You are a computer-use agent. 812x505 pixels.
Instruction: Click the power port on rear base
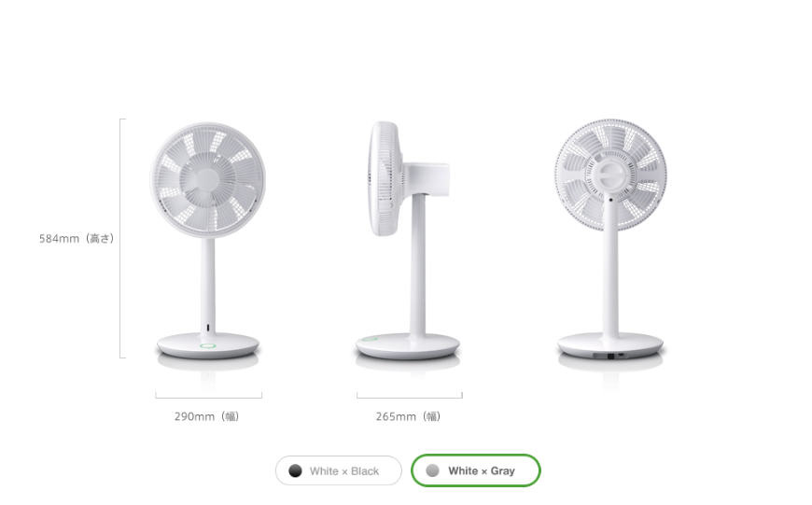(611, 356)
